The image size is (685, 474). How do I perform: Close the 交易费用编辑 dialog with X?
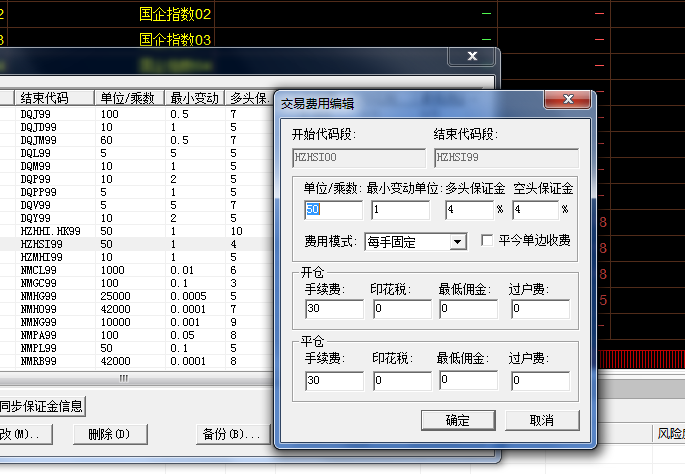coord(573,101)
